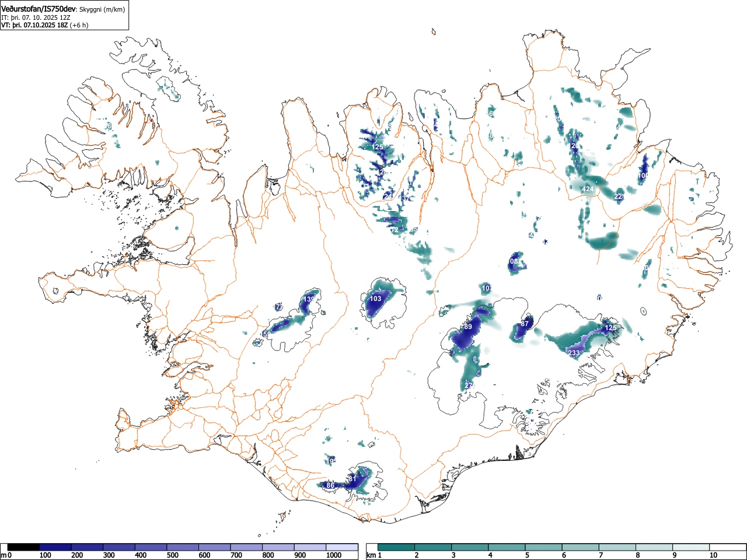747x560 pixels.
Task: Click the "139" visibility value label
Action: pyautogui.click(x=309, y=299)
